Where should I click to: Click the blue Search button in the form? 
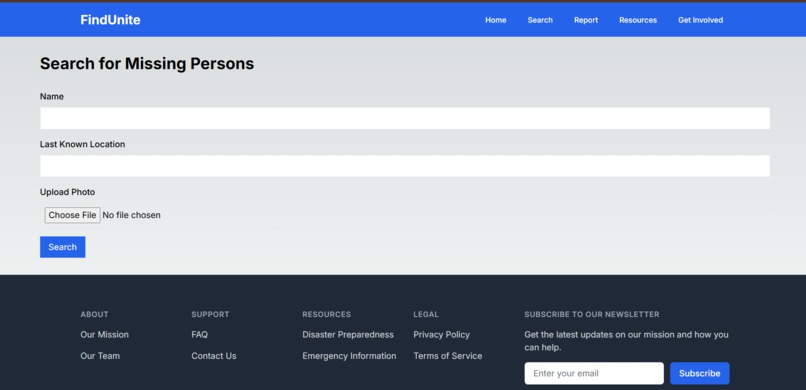tap(63, 247)
